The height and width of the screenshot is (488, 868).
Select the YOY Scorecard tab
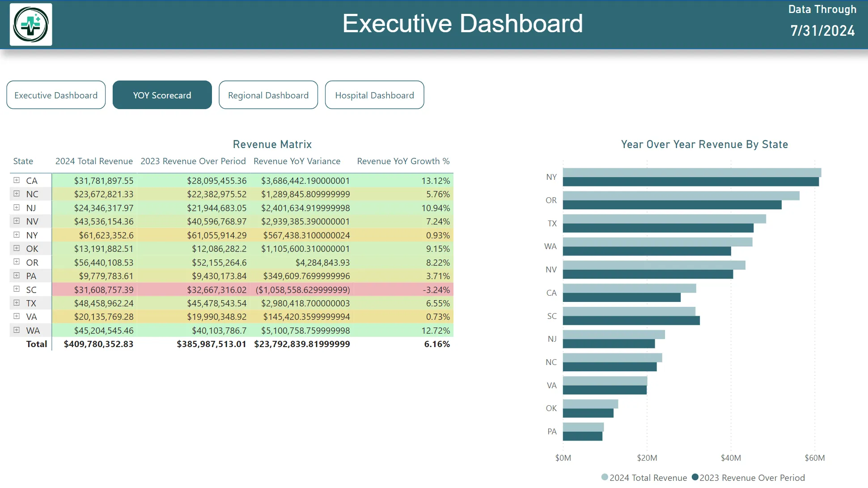162,95
